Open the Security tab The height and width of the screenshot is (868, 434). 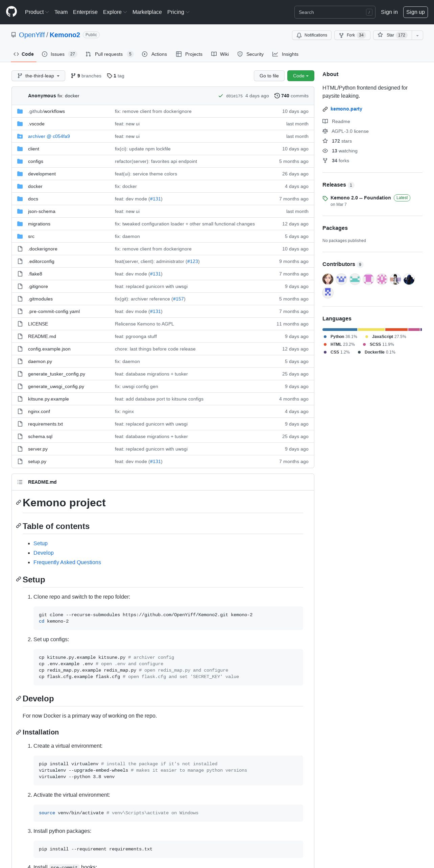[250, 54]
